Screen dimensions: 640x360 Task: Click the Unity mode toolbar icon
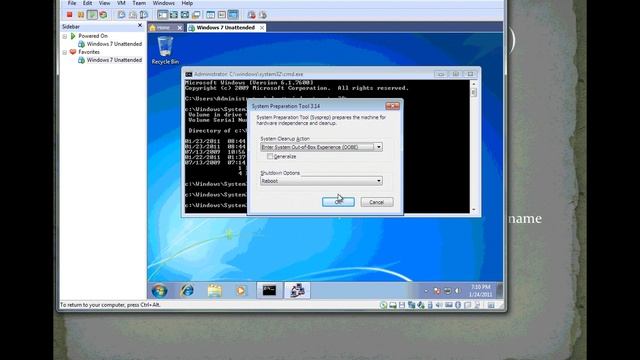click(x=196, y=15)
